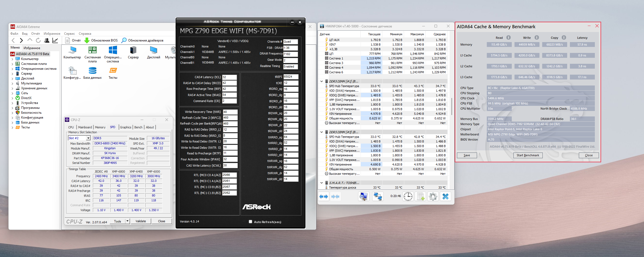Viewport: 644px width, 257px height.
Task: Open the Компьютер category icon
Action: pyautogui.click(x=72, y=53)
